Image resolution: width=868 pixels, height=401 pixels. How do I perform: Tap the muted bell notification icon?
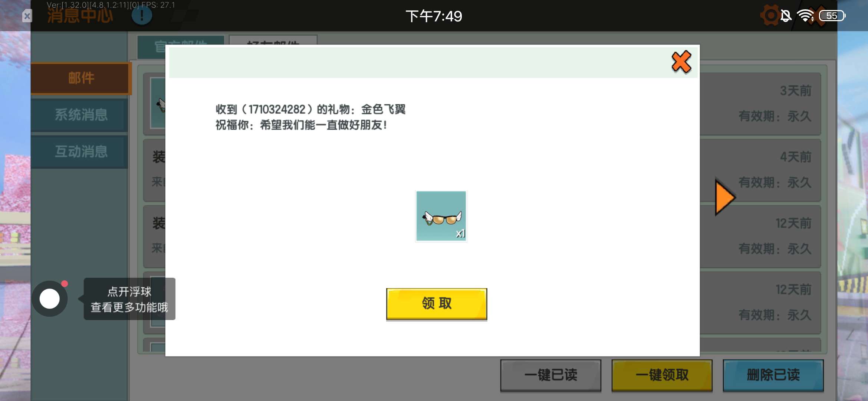coord(786,16)
